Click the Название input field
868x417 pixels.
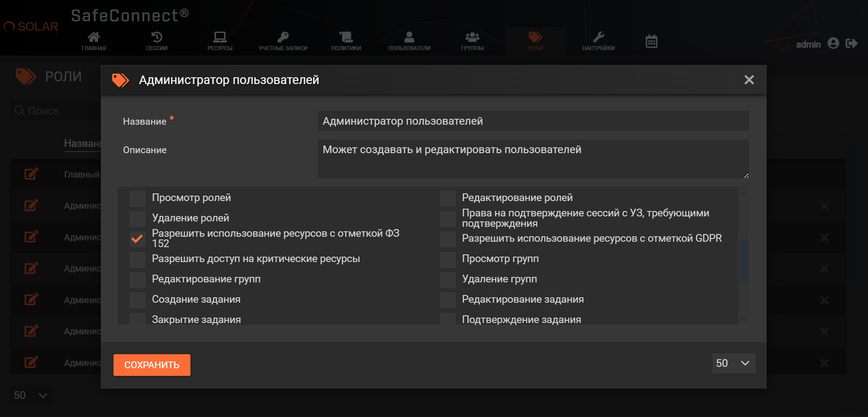[x=533, y=121]
